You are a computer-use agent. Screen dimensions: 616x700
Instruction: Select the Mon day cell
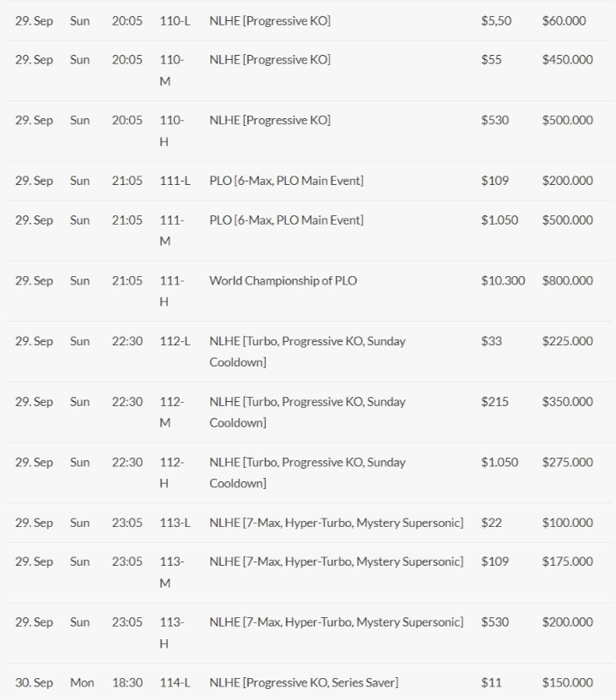[82, 683]
